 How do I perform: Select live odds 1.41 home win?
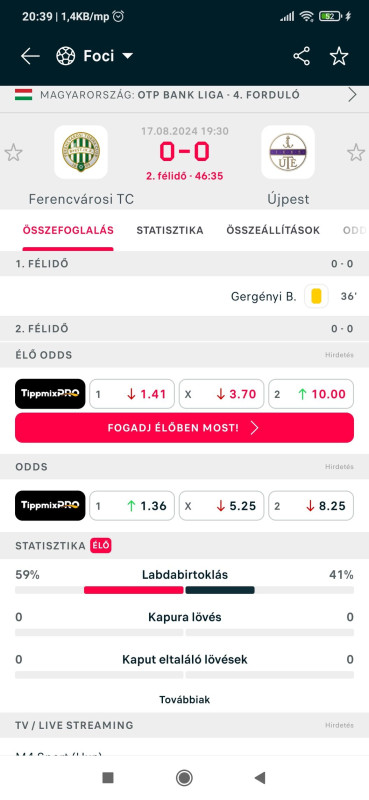pyautogui.click(x=132, y=394)
